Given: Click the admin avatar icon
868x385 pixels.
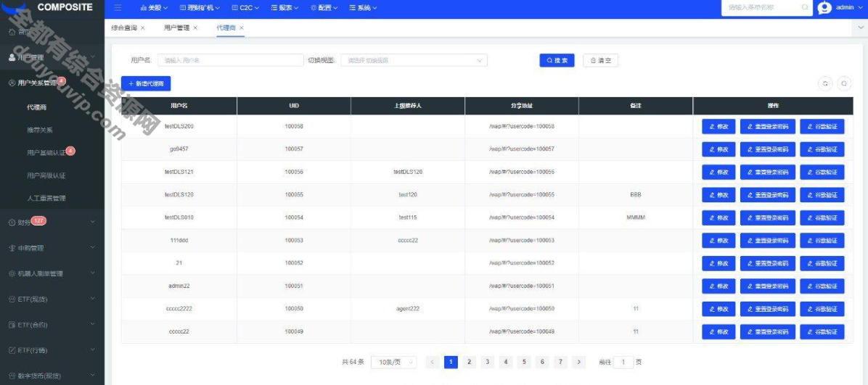Looking at the screenshot, I should [825, 8].
